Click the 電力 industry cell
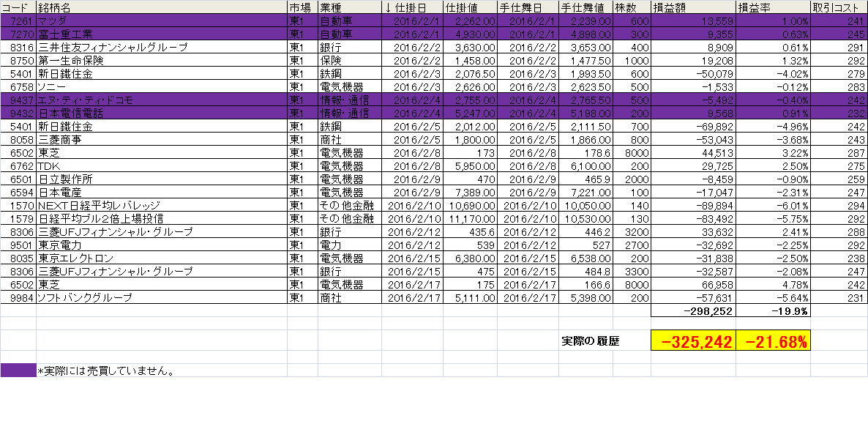Viewport: 868px width, 443px height. click(x=349, y=245)
